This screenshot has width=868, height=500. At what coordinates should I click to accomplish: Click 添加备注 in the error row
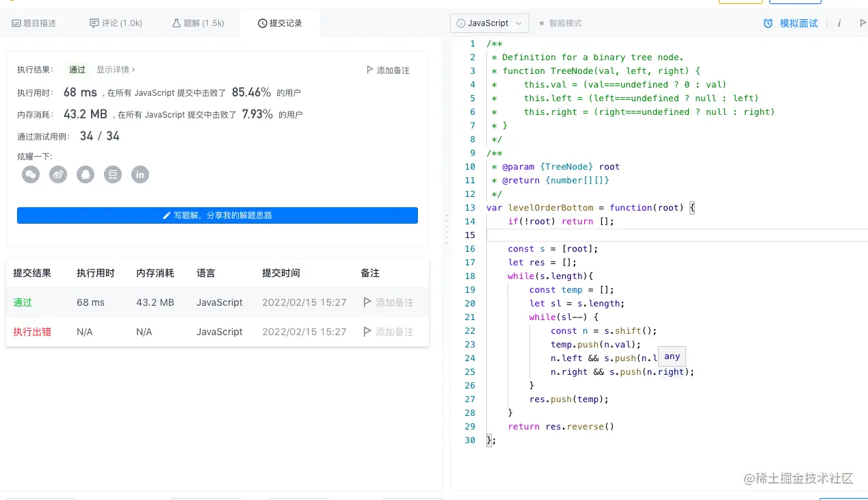[389, 332]
